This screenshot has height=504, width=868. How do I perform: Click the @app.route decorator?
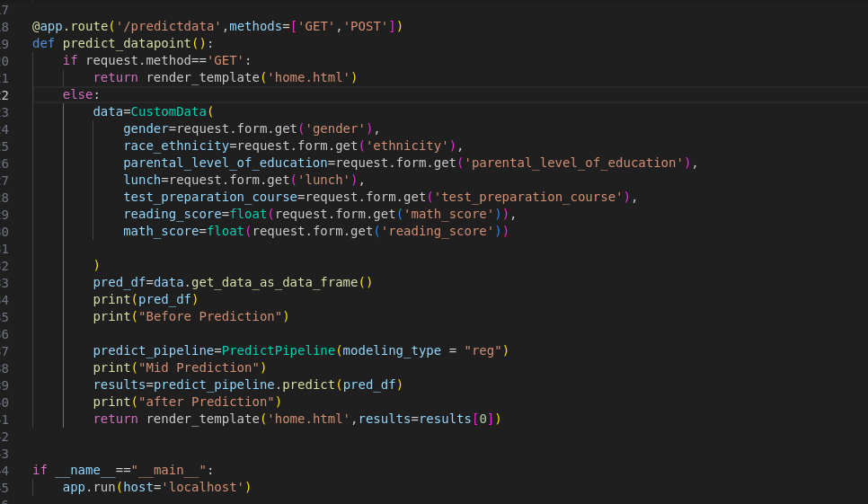tap(69, 26)
